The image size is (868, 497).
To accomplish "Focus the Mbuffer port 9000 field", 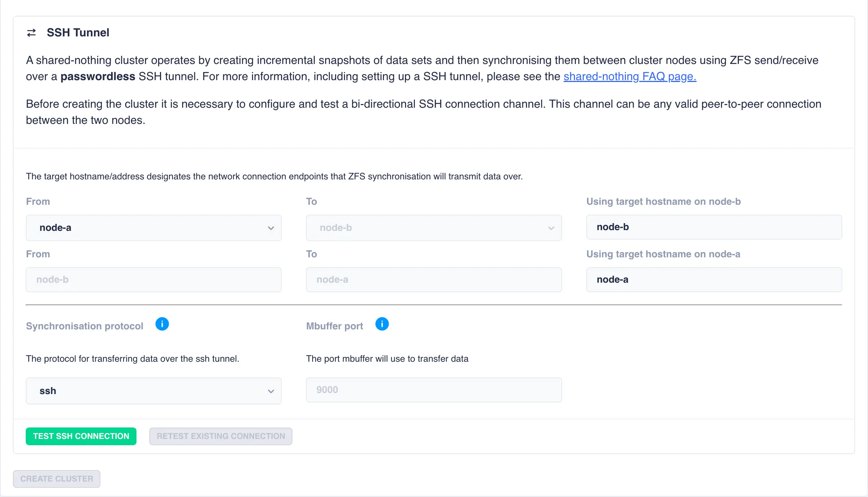I will click(434, 390).
